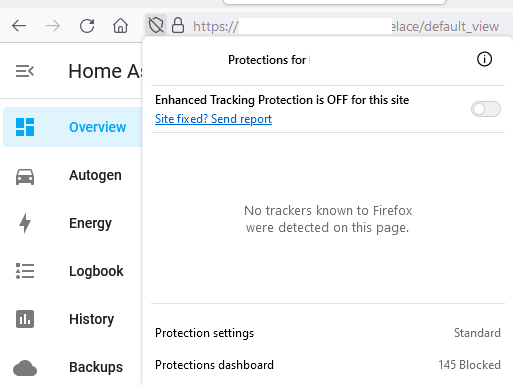Click the Overview dashboard icon

[x=25, y=127]
